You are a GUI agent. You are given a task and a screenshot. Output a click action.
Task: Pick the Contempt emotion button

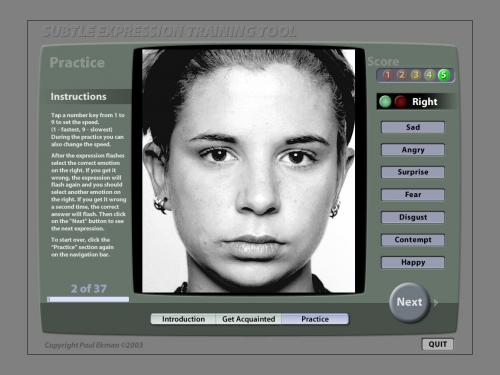click(x=413, y=240)
